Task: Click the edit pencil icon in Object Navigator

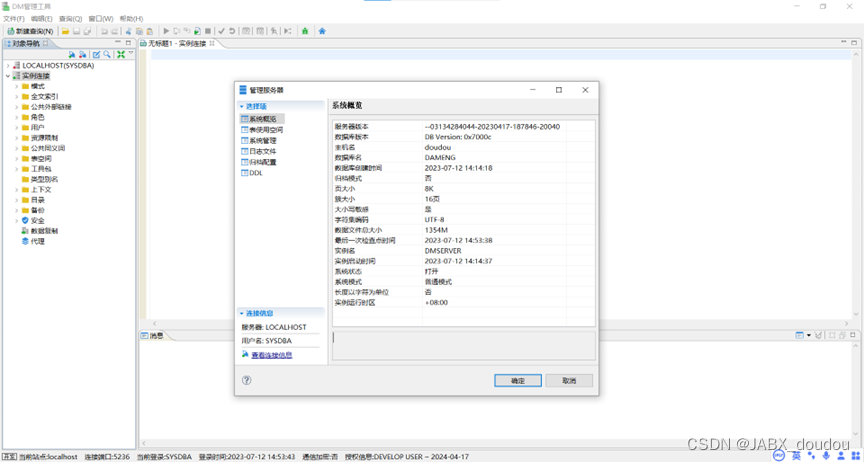Action: (96, 54)
